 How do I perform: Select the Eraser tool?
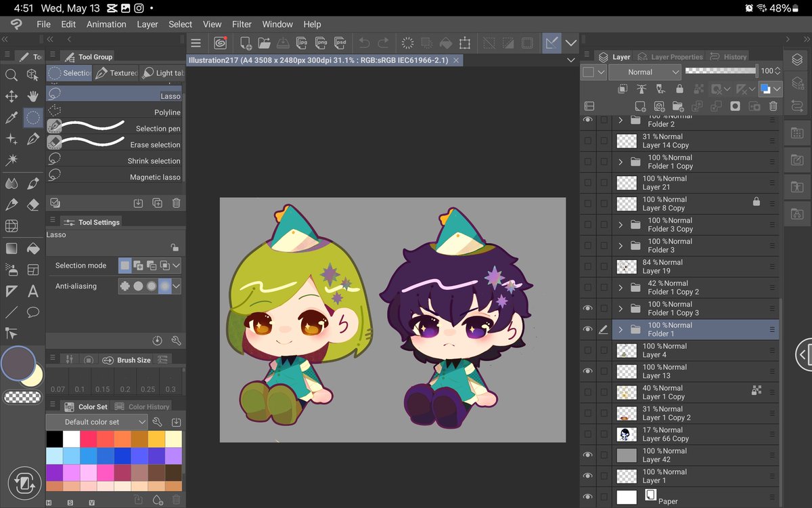33,204
